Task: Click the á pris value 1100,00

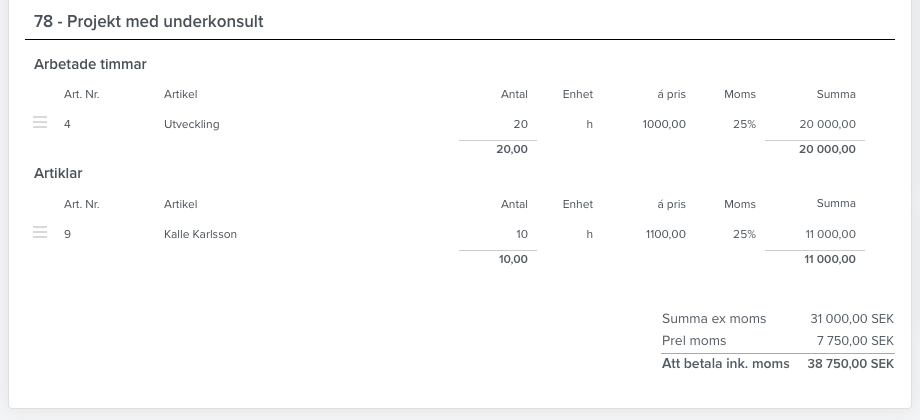Action: [665, 234]
